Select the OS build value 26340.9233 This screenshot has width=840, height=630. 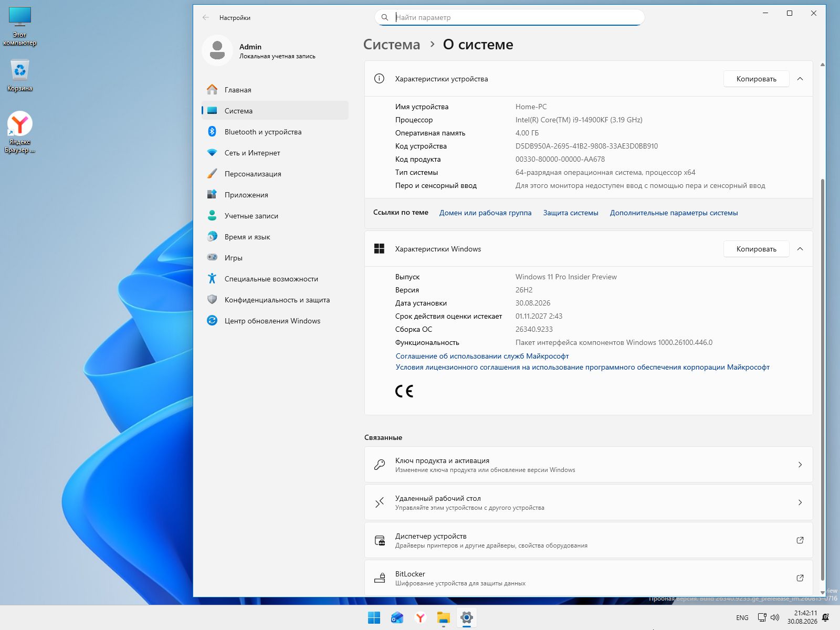click(x=534, y=329)
